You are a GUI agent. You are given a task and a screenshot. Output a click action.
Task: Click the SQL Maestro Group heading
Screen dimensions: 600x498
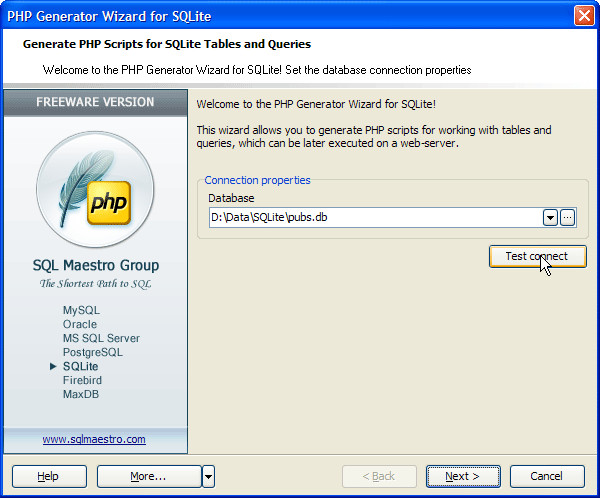click(x=96, y=265)
